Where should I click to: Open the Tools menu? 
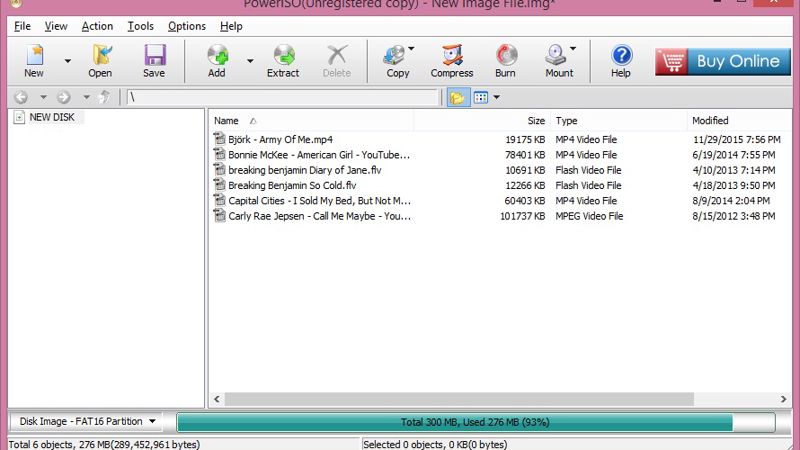pos(140,26)
